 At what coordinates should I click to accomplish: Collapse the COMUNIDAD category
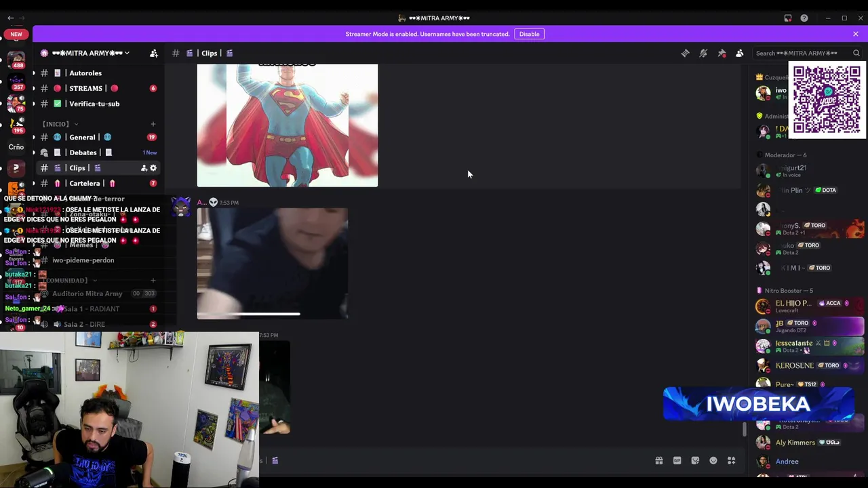pyautogui.click(x=71, y=281)
